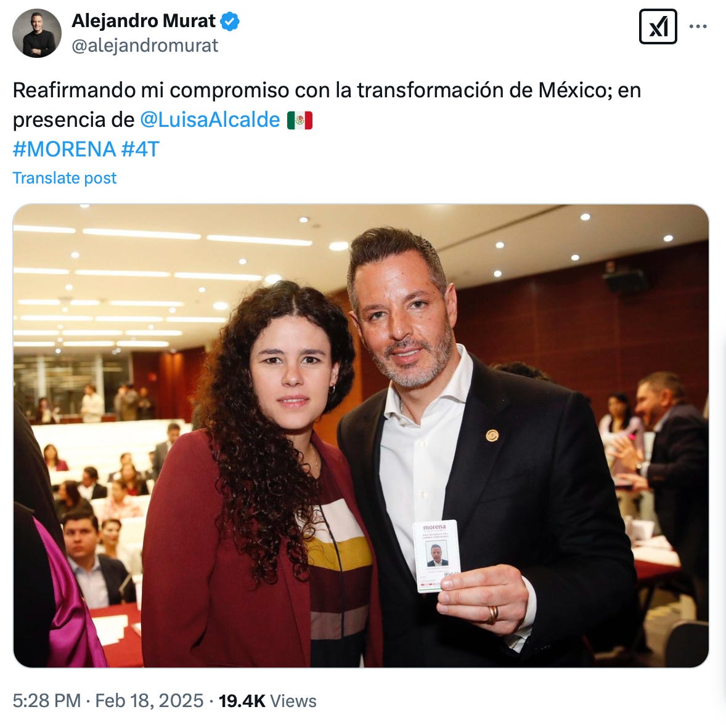Click the tweet text about transformación de México

click(x=327, y=105)
